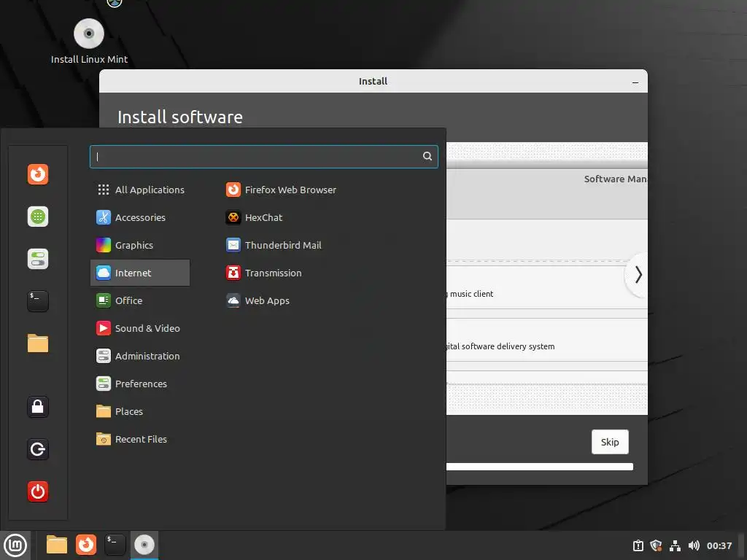Click the 'music client' text in slideshow
This screenshot has height=560, width=747.
click(472, 294)
